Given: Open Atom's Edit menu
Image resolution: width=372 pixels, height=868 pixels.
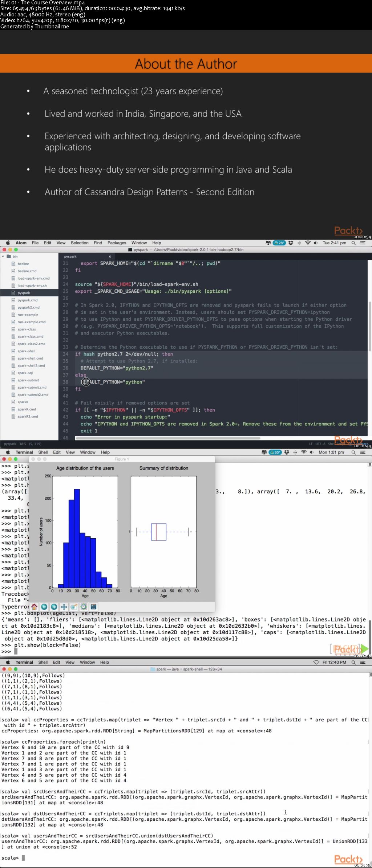Looking at the screenshot, I should point(48,243).
